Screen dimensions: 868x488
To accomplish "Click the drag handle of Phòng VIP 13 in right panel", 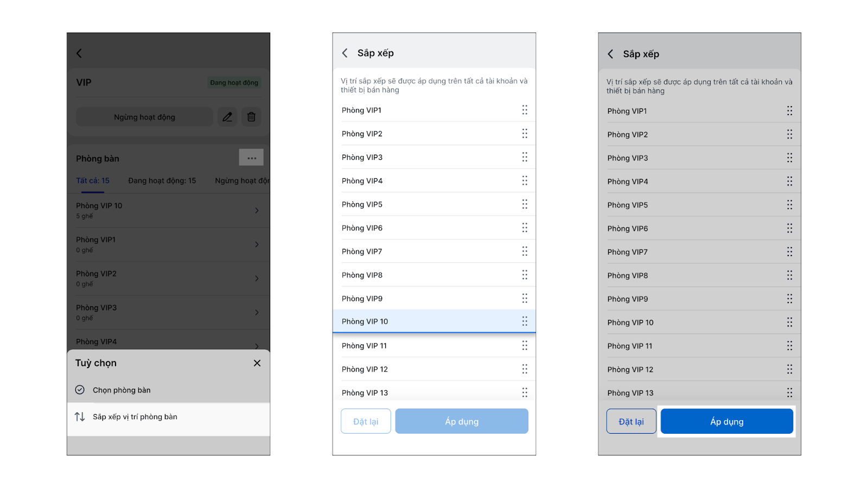I will (x=789, y=393).
